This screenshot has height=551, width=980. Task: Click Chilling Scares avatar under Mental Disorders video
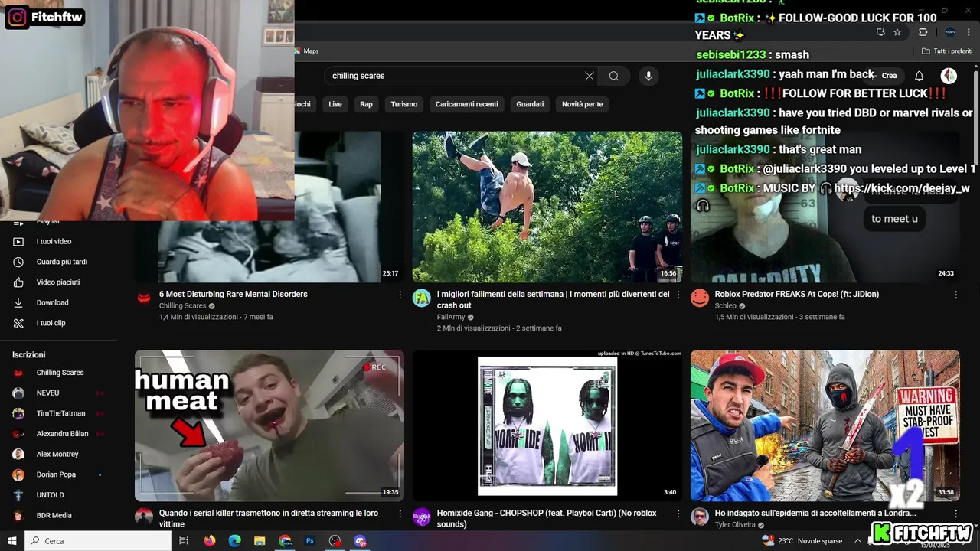tap(144, 298)
